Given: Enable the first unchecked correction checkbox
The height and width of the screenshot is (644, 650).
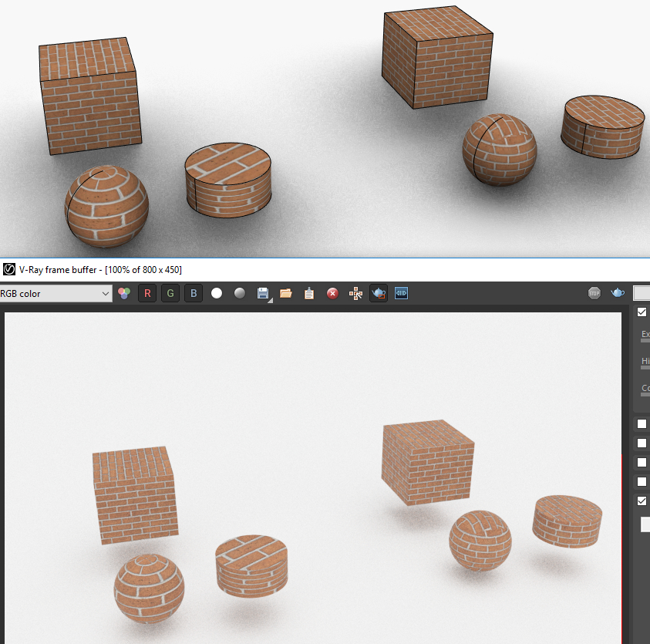Looking at the screenshot, I should pos(641,423).
